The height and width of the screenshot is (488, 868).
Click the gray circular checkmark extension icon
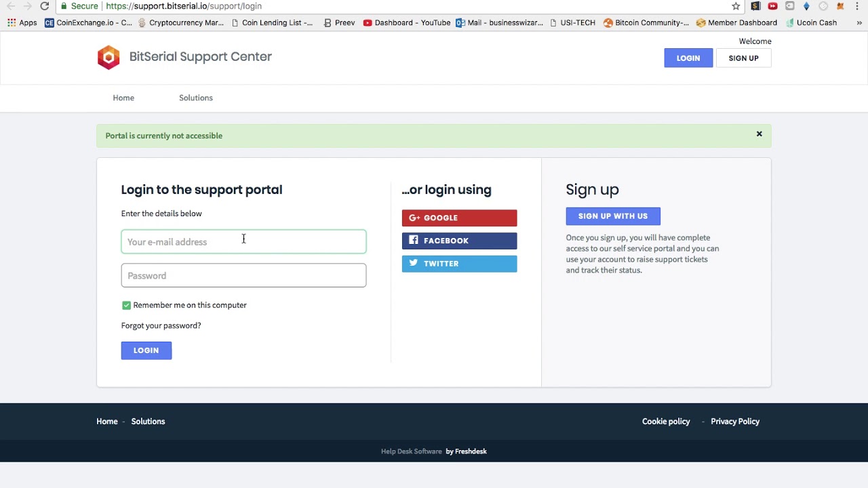pyautogui.click(x=823, y=6)
